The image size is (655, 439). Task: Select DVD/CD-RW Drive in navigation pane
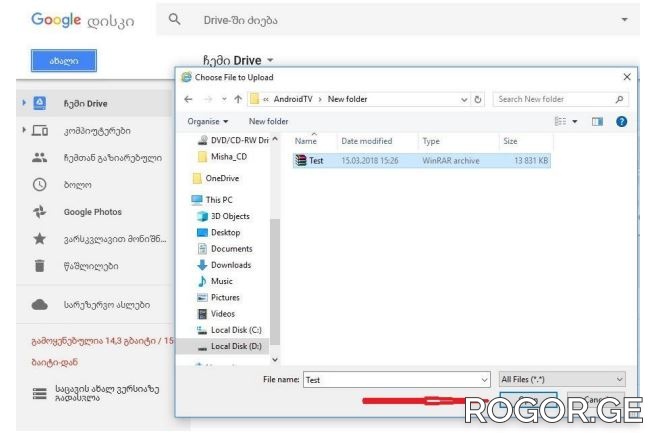(x=233, y=140)
